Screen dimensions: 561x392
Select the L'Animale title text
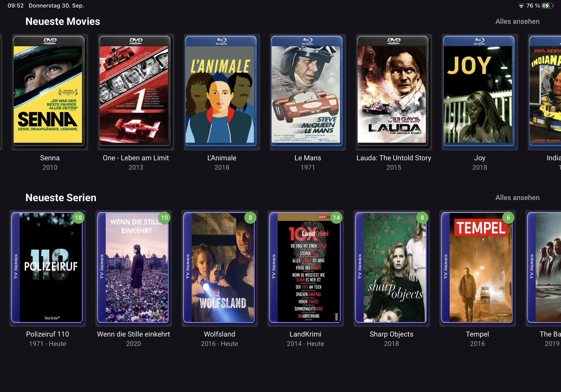[222, 158]
